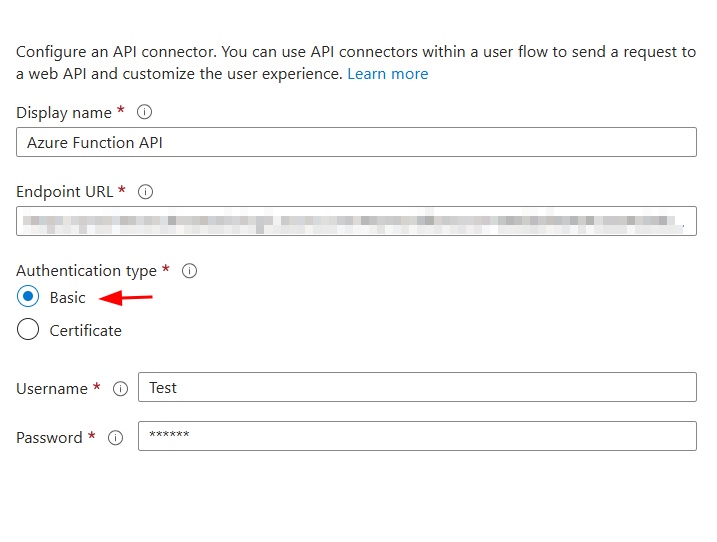This screenshot has width=717, height=542.
Task: Open the Endpoint URL info tooltip icon
Action: [x=145, y=192]
